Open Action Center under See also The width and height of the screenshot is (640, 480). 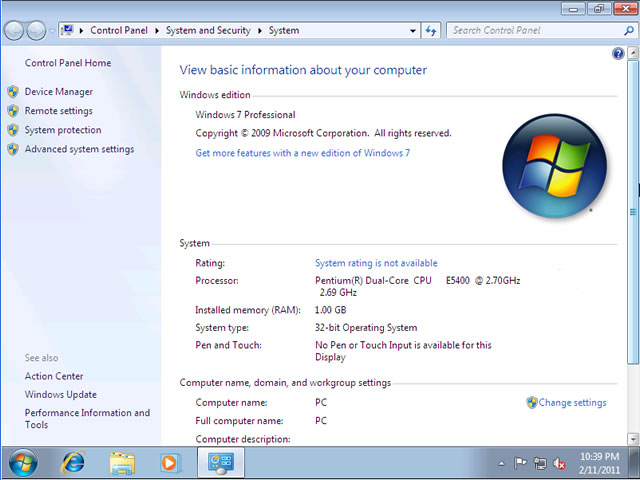(54, 376)
